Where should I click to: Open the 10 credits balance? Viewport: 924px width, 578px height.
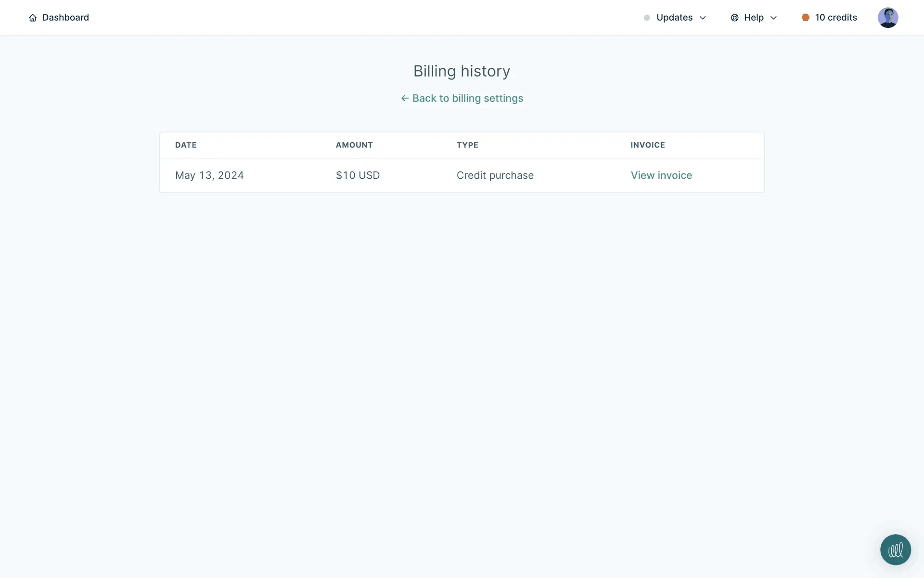836,17
